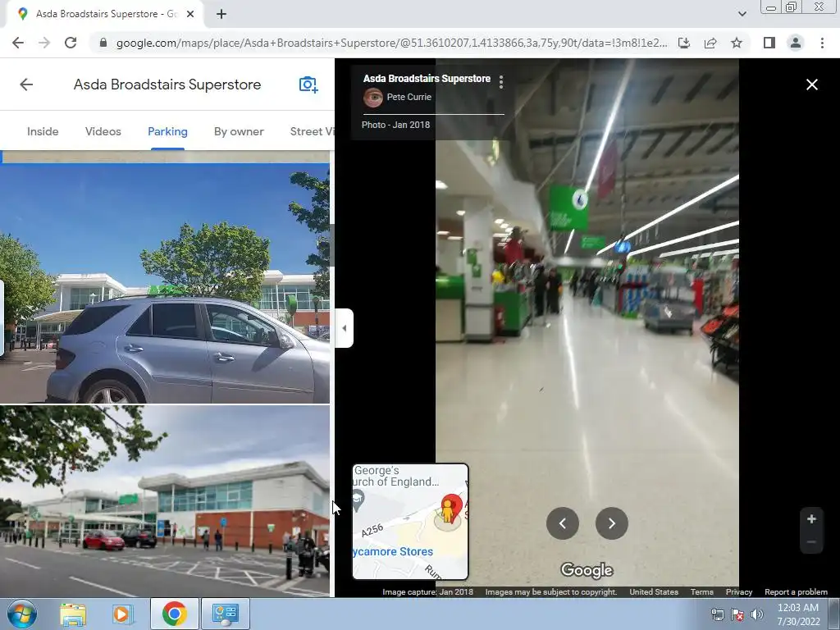
Task: Bookmark this page with the star icon
Action: coord(737,43)
